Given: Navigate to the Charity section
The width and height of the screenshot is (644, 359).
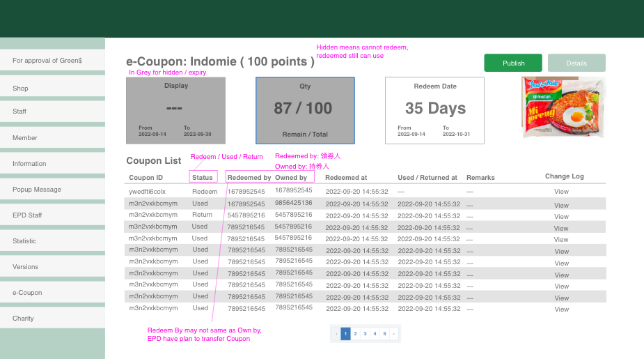Looking at the screenshot, I should click(52, 319).
